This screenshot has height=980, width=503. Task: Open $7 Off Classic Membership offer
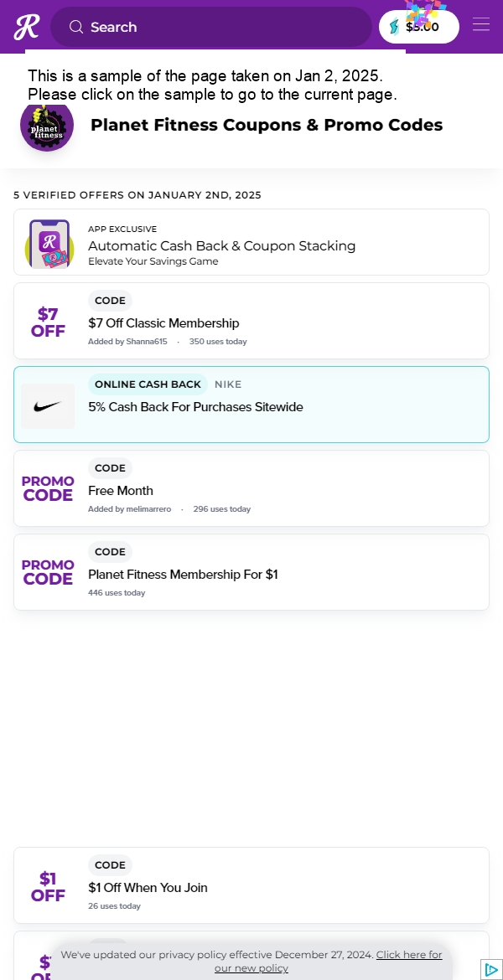251,321
